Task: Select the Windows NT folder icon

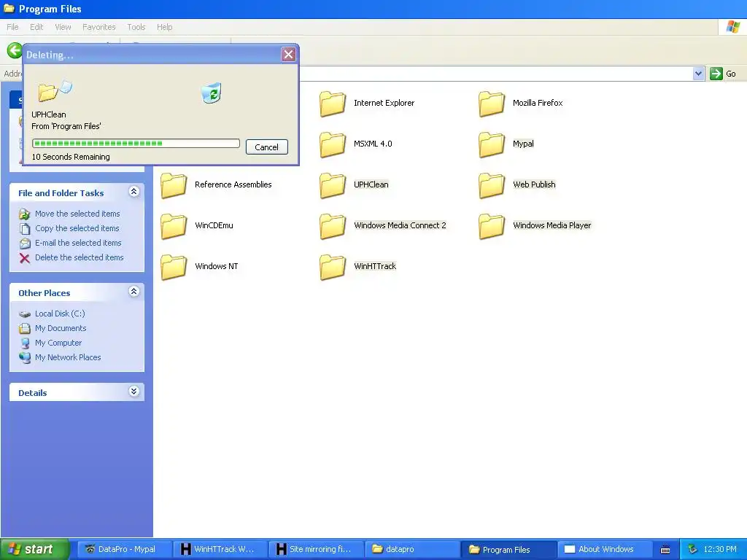Action: (x=174, y=268)
